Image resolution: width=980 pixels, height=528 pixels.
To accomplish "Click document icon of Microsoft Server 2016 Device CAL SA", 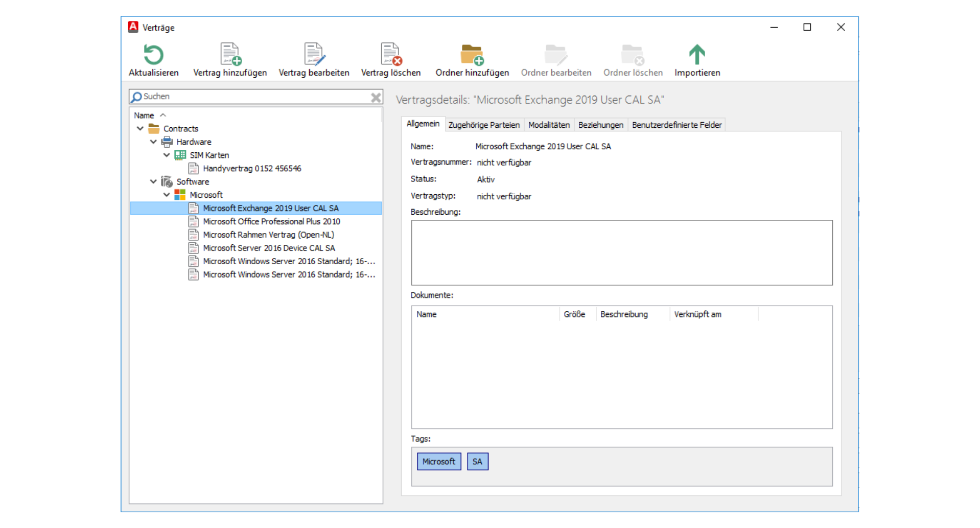I will pos(193,248).
